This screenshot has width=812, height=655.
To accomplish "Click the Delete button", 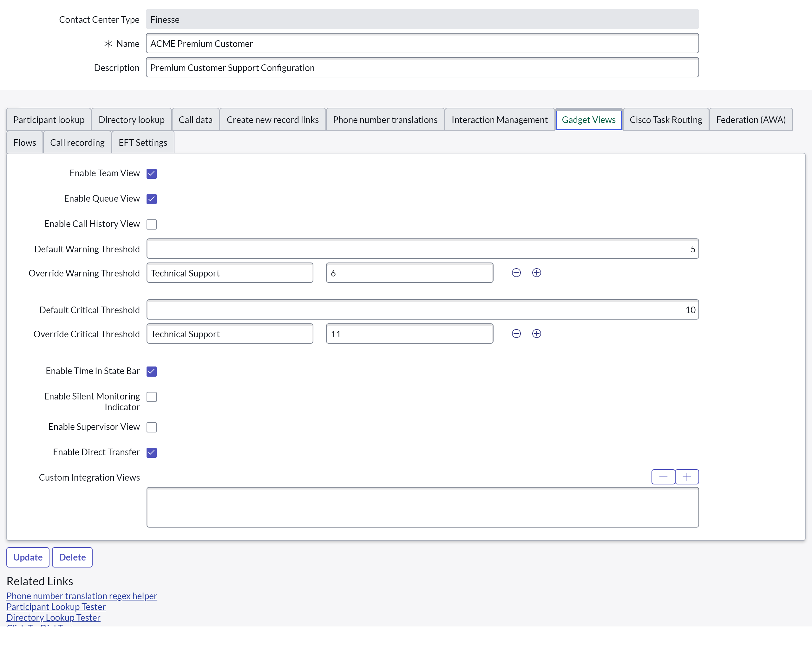I will (72, 557).
